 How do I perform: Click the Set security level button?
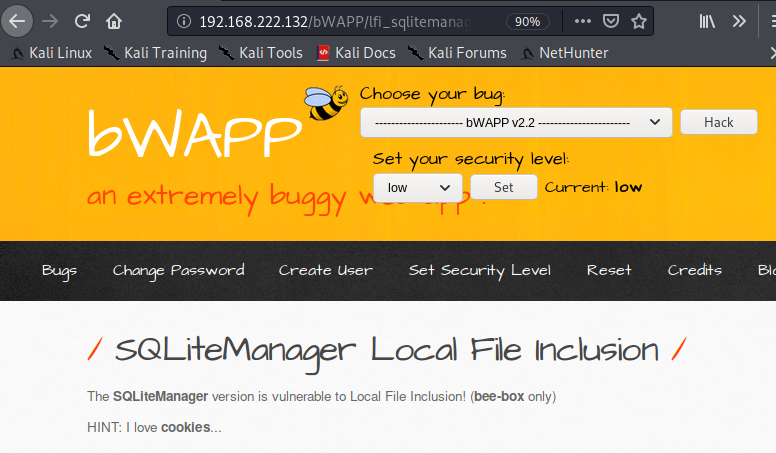pyautogui.click(x=503, y=187)
